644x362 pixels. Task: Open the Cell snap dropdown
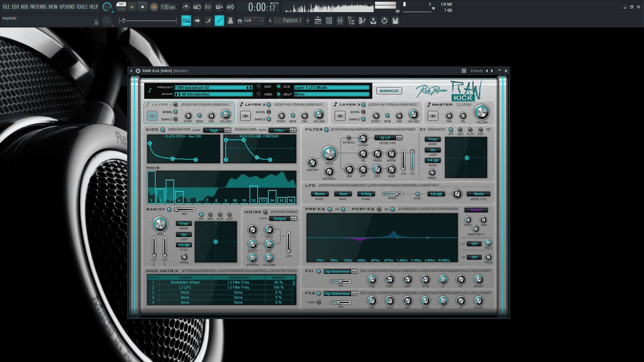[x=254, y=21]
